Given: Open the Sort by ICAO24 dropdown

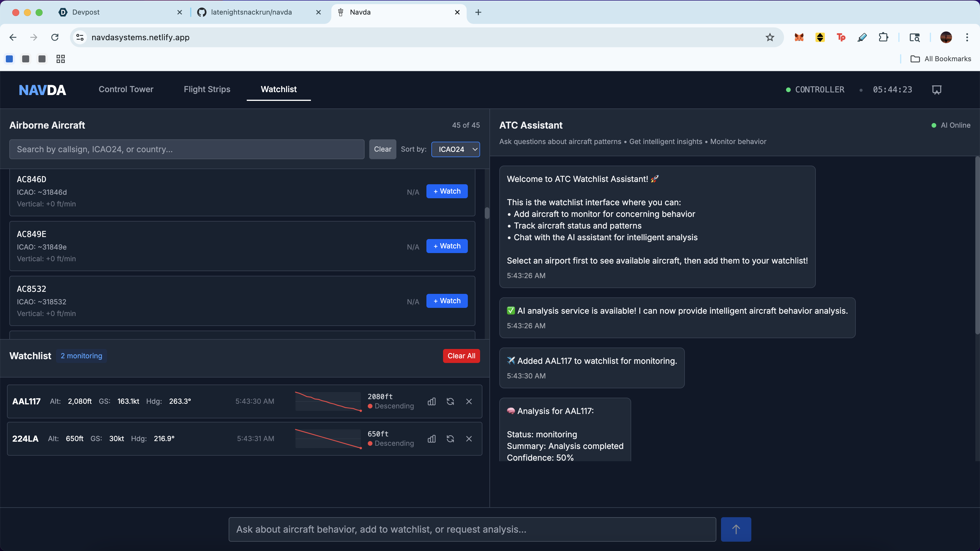Looking at the screenshot, I should point(455,150).
